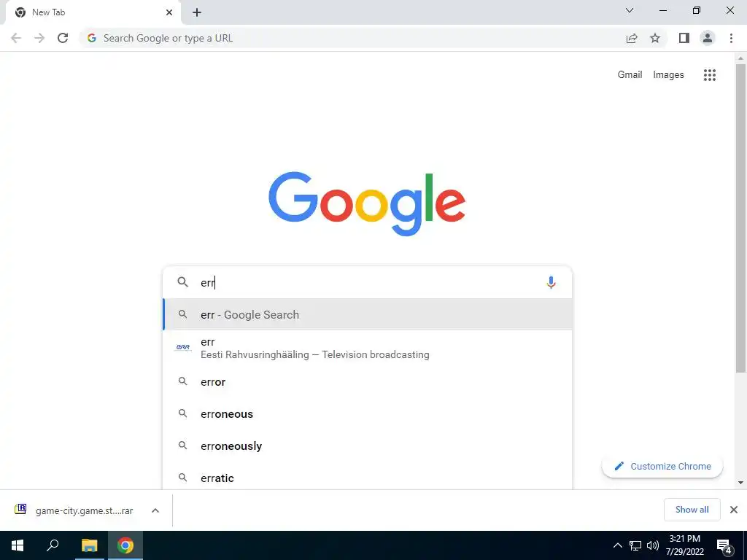Click the Chrome taskbar icon
The image size is (747, 560).
pos(125,545)
